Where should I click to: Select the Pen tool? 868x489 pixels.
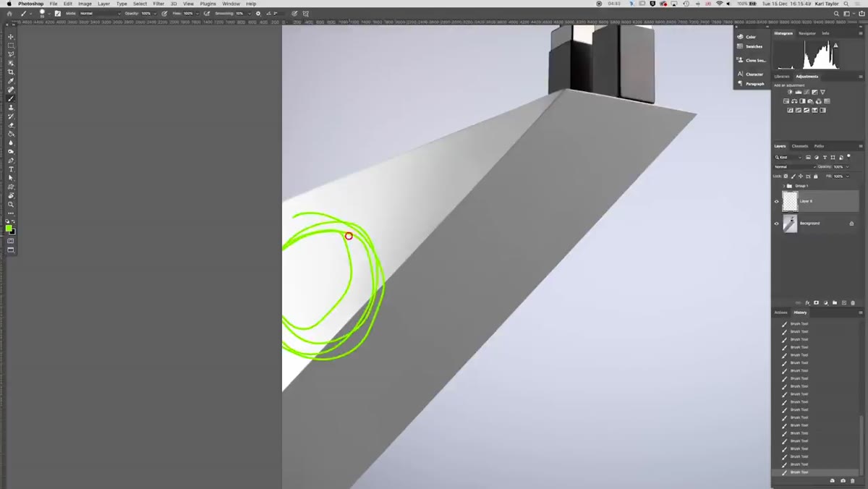point(11,161)
